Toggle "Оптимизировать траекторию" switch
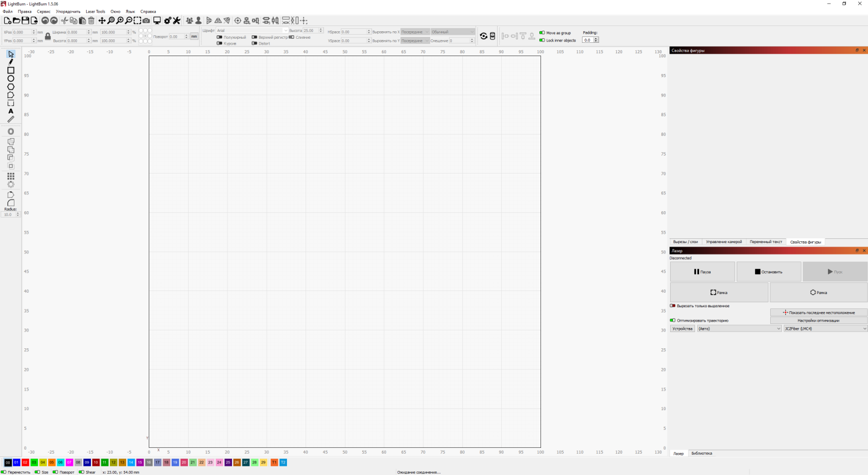The height and width of the screenshot is (475, 868). [673, 321]
